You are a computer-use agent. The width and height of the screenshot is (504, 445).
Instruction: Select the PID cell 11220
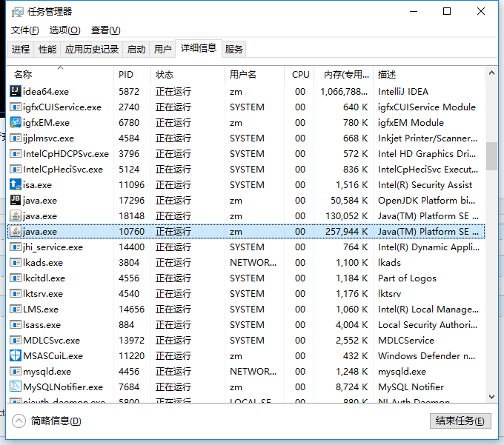click(131, 355)
